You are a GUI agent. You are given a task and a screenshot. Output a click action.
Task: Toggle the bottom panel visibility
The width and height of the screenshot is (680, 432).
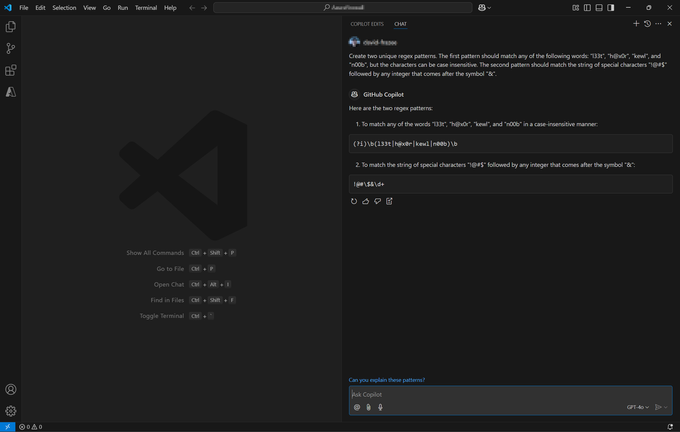click(599, 8)
